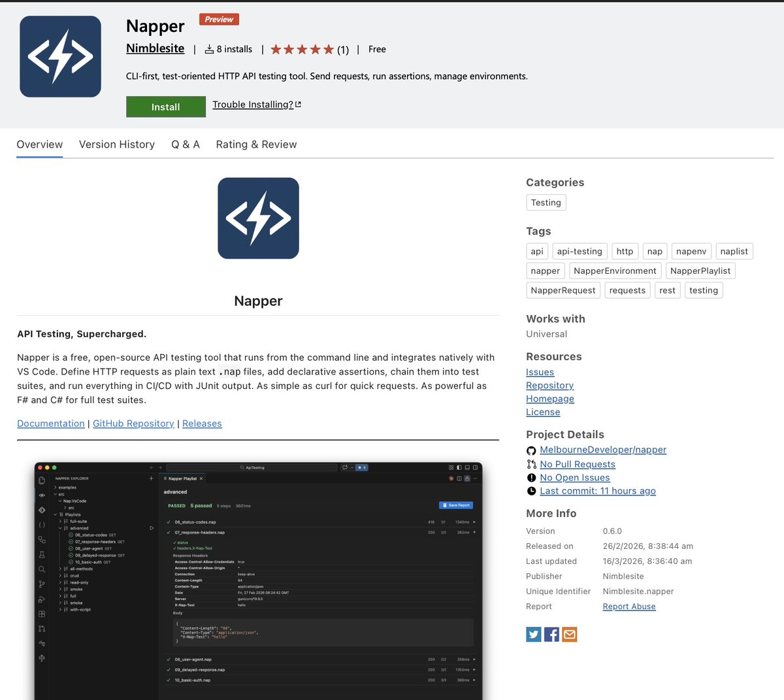Click the http tag

point(625,252)
